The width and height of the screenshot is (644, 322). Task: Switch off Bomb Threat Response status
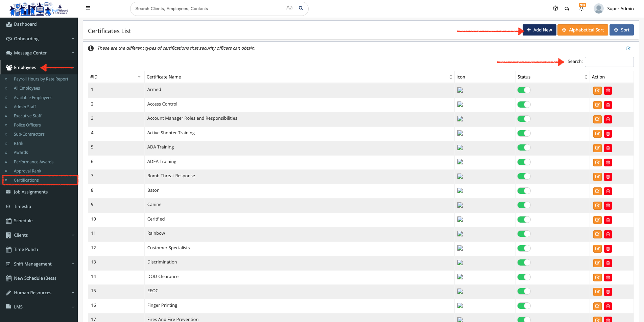pos(524,176)
